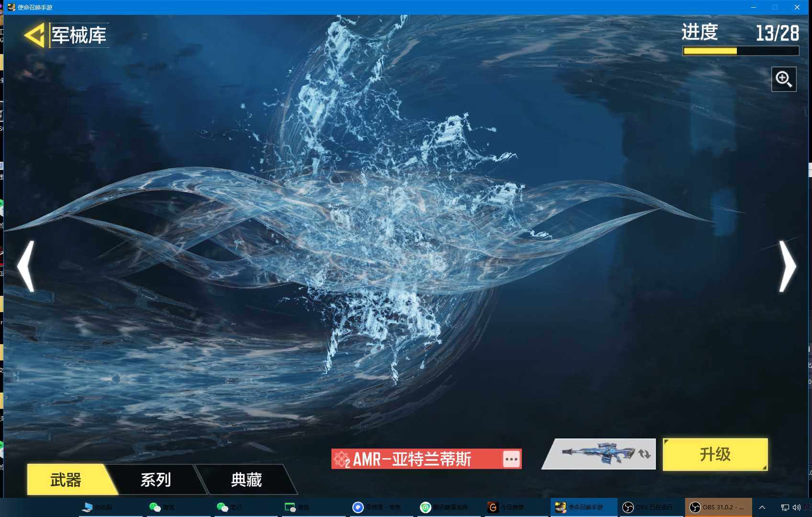This screenshot has width=812, height=517.
Task: Open the green circle app in taskbar
Action: [425, 507]
